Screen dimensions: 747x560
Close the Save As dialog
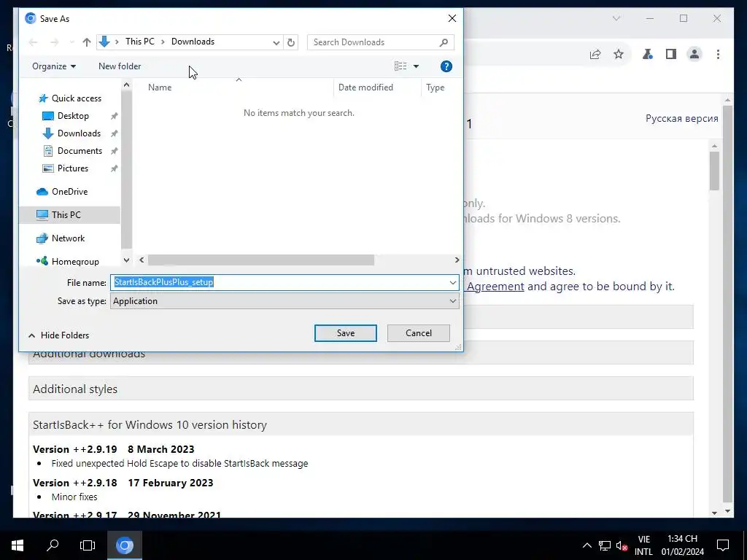[452, 18]
